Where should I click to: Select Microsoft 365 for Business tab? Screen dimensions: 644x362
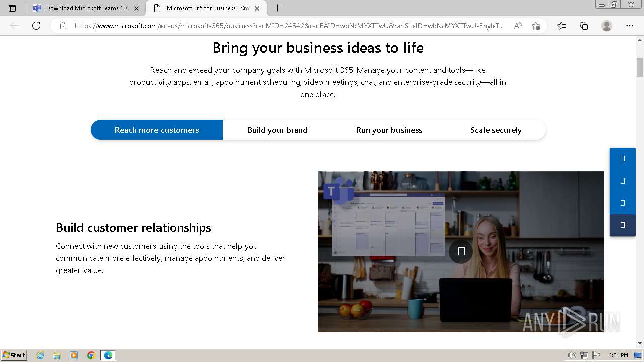tap(206, 8)
